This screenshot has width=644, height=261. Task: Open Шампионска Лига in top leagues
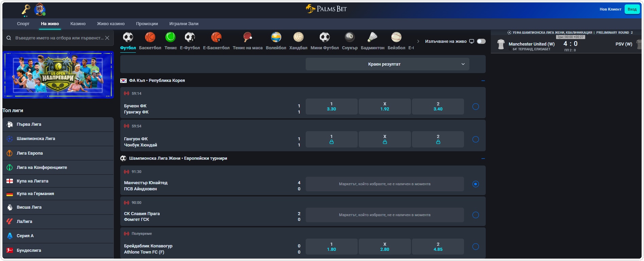coord(58,139)
